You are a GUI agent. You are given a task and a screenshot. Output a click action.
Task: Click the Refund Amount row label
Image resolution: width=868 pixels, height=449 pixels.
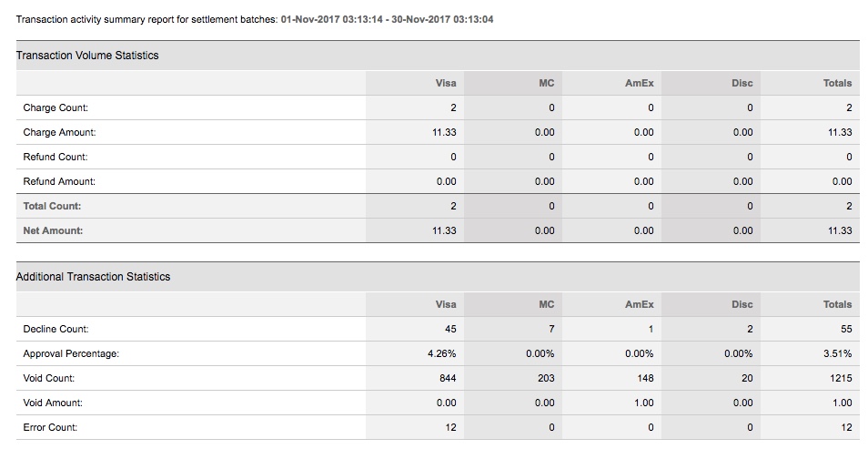click(x=59, y=182)
